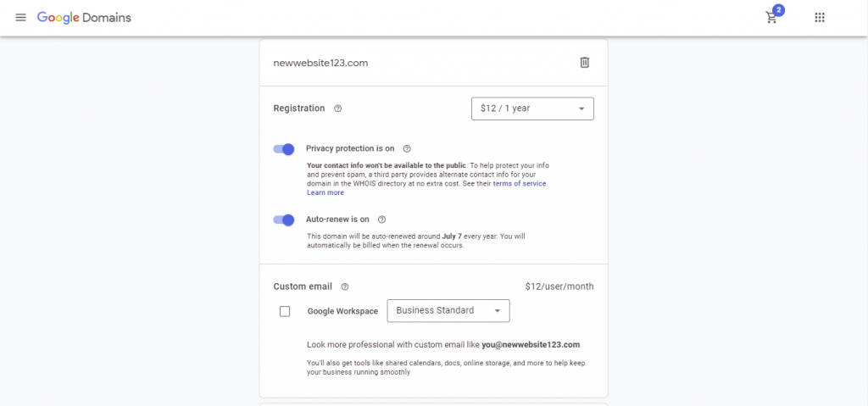Disable the Auto-renew toggle
The width and height of the screenshot is (868, 406).
coord(284,220)
